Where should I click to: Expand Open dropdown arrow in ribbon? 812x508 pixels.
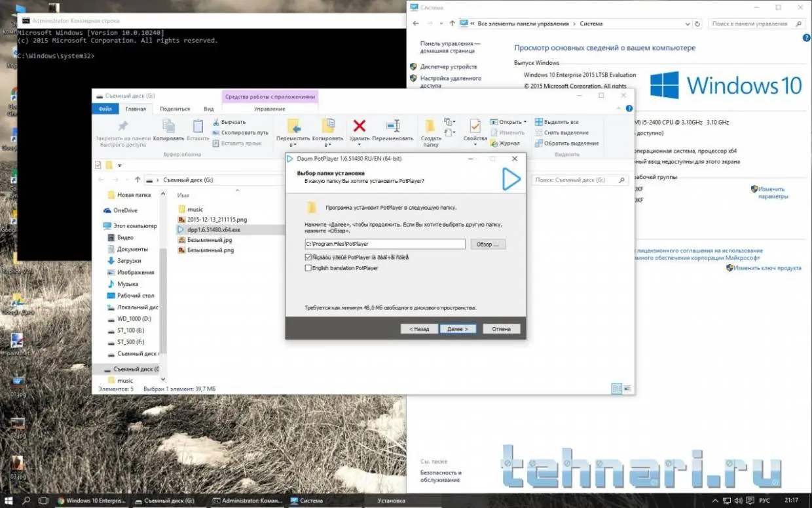pyautogui.click(x=525, y=122)
